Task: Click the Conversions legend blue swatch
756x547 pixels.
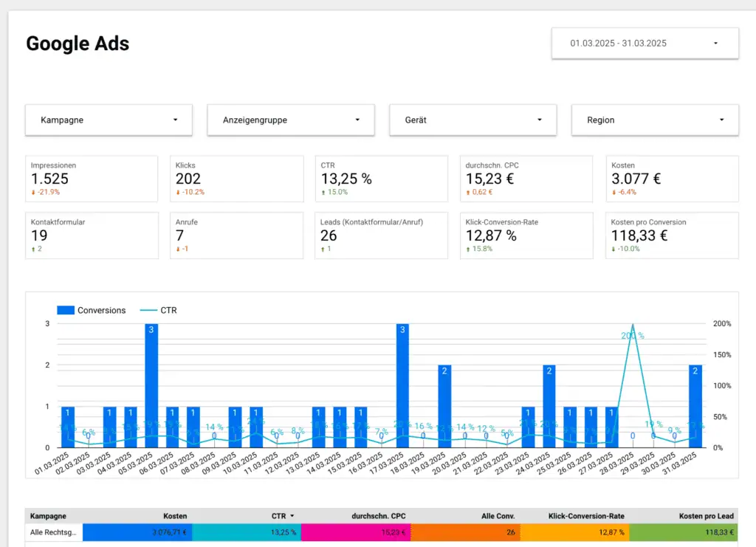Action: click(66, 310)
